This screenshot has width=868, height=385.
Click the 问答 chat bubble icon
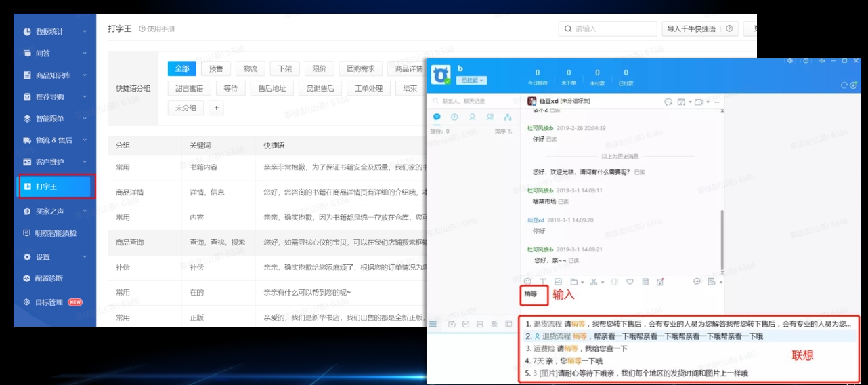[27, 53]
